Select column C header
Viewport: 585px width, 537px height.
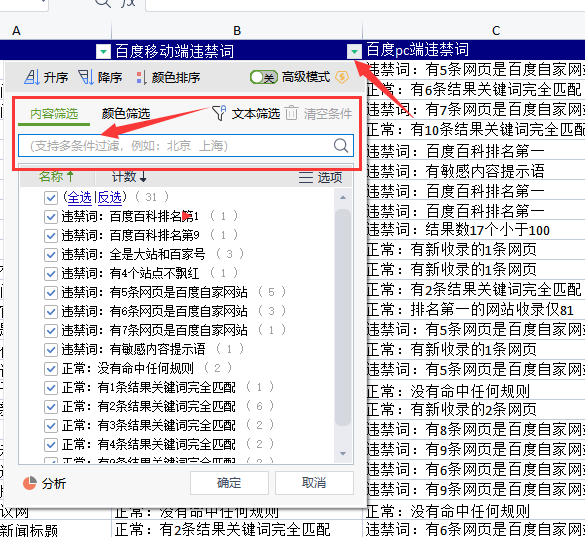tap(474, 30)
